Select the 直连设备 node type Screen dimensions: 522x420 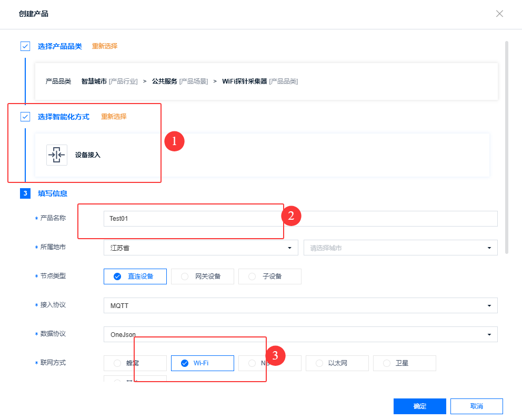coord(135,276)
